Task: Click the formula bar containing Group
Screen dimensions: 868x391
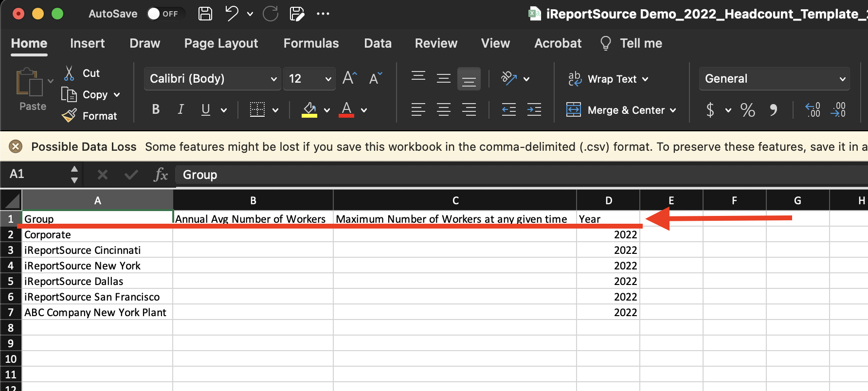Action: tap(522, 175)
